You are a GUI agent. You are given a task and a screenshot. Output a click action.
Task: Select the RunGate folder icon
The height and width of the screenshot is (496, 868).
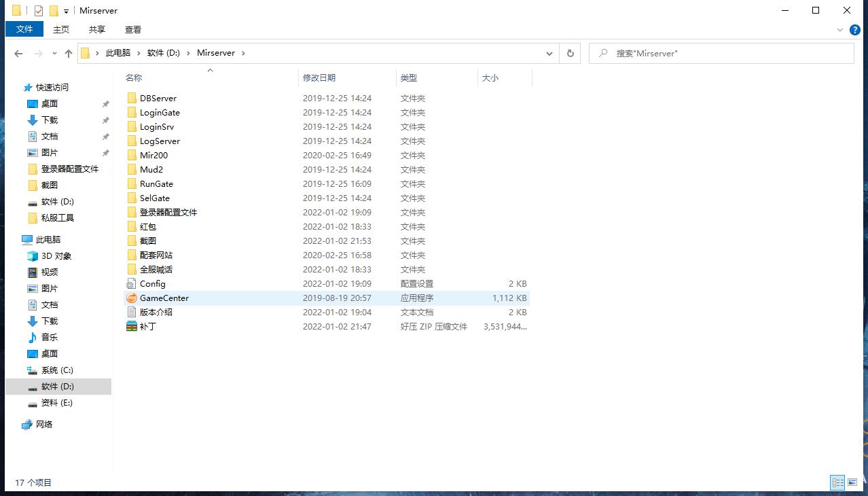132,183
